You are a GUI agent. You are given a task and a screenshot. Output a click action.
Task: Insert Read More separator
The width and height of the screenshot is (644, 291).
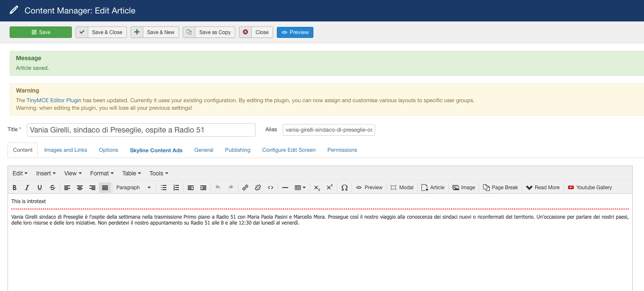[x=543, y=188]
